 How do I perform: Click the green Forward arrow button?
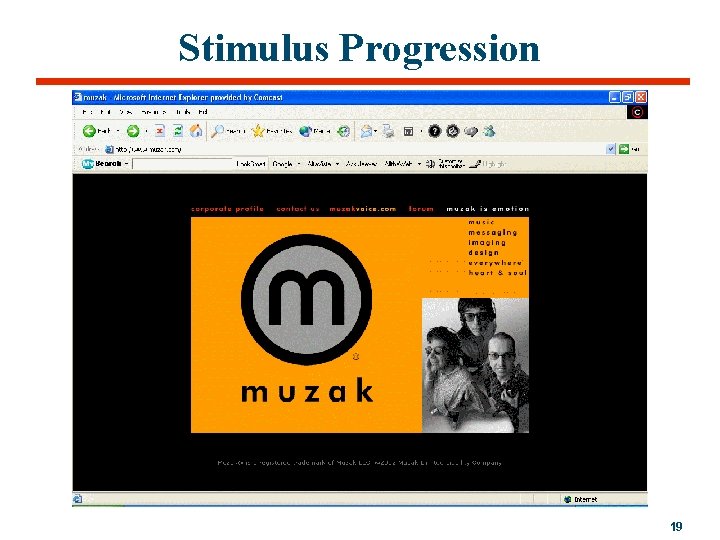click(133, 131)
